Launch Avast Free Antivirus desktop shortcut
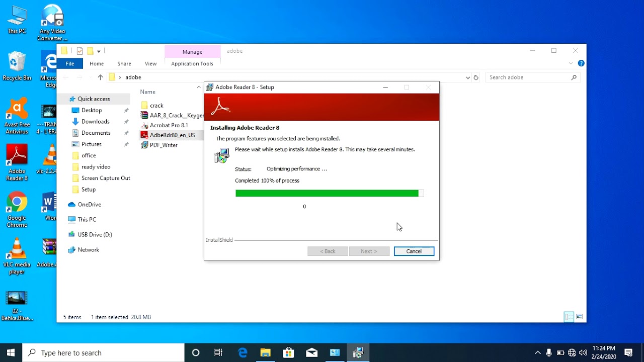Viewport: 644px width, 362px height. click(17, 117)
